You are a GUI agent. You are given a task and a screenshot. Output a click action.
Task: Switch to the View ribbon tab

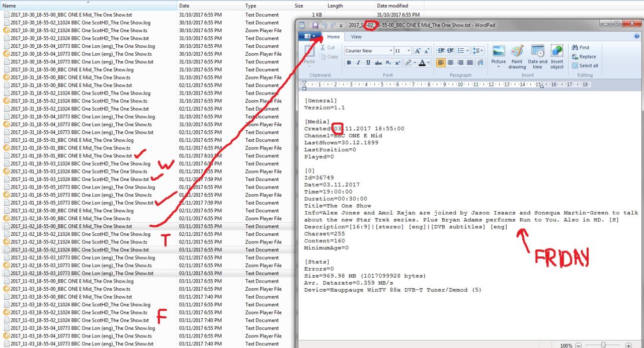click(x=356, y=37)
